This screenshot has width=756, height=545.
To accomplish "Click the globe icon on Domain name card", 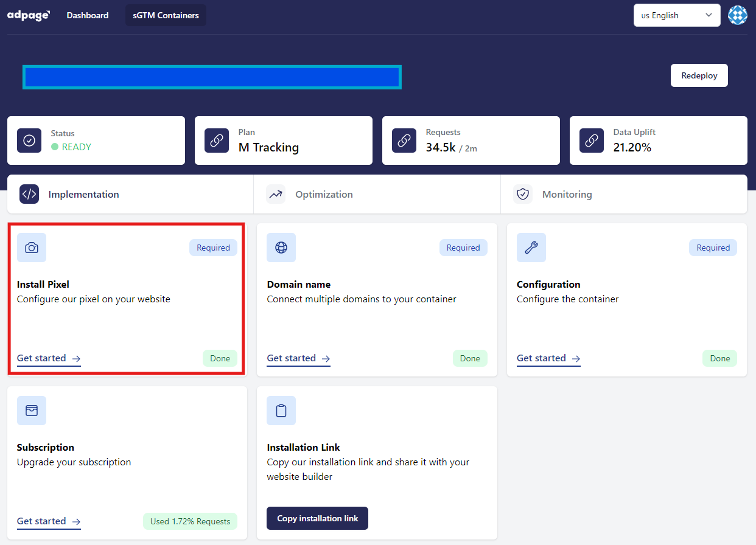I will [281, 248].
